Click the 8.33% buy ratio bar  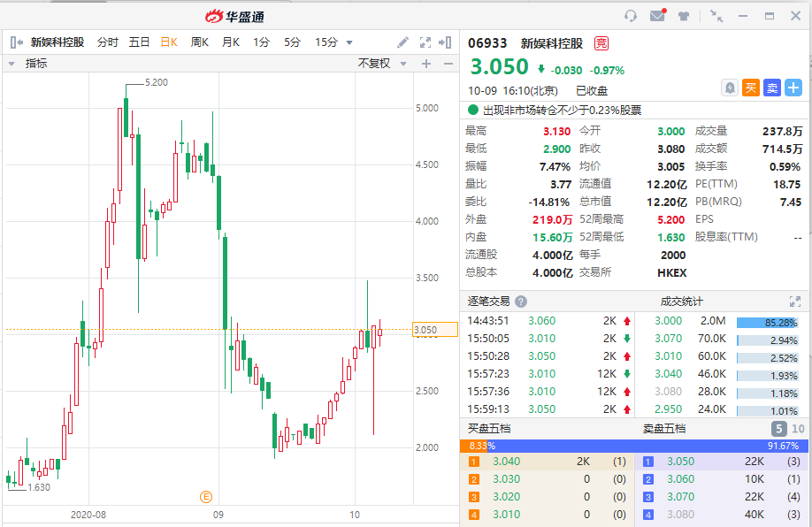[474, 446]
